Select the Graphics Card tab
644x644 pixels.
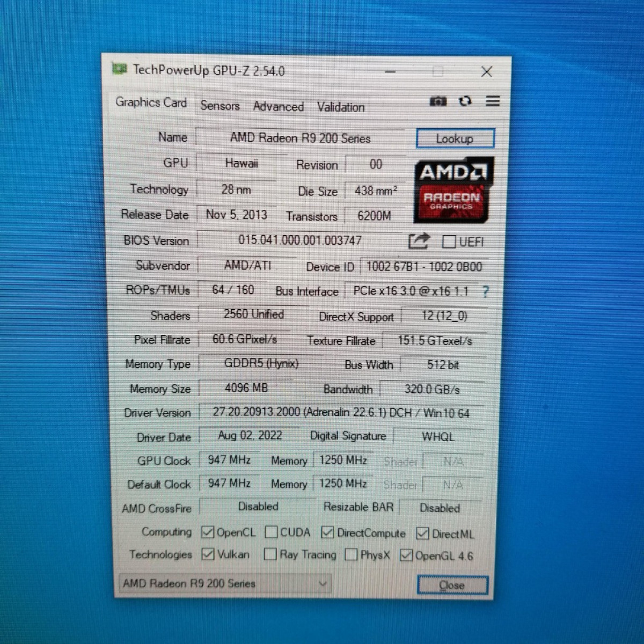[x=151, y=102]
